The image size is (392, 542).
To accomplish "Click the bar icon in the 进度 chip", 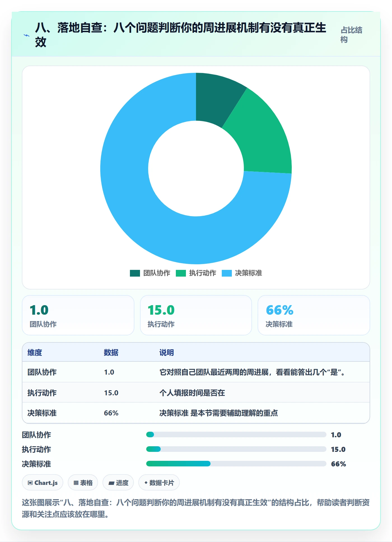I will click(x=111, y=483).
